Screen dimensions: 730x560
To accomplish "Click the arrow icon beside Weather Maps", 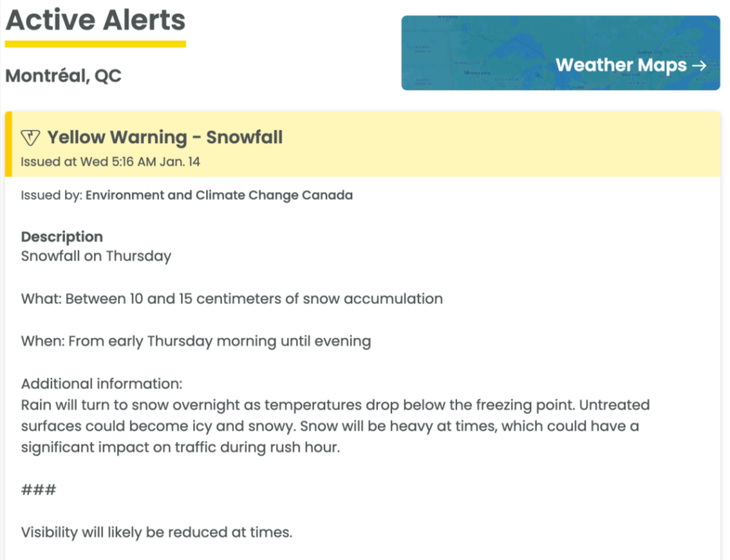I will point(699,66).
